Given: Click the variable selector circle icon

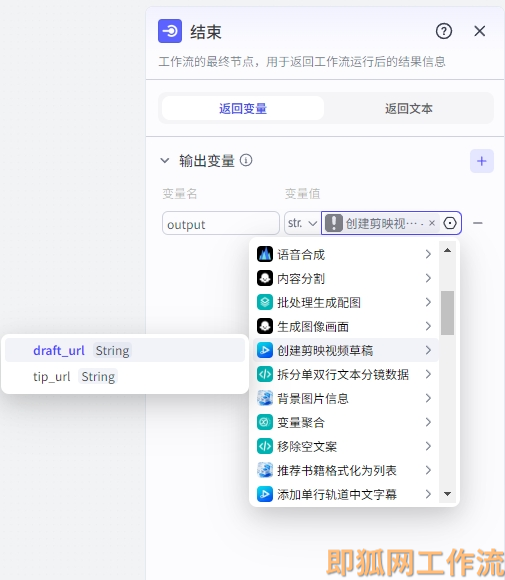Looking at the screenshot, I should coord(450,223).
